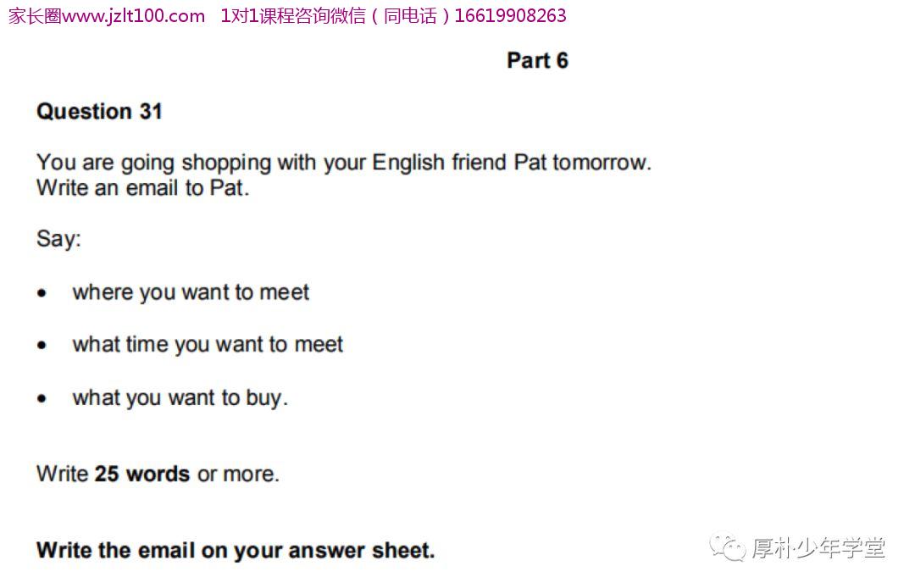The image size is (915, 588).
Task: Click the WeChat logo icon in watermark
Action: 727,547
